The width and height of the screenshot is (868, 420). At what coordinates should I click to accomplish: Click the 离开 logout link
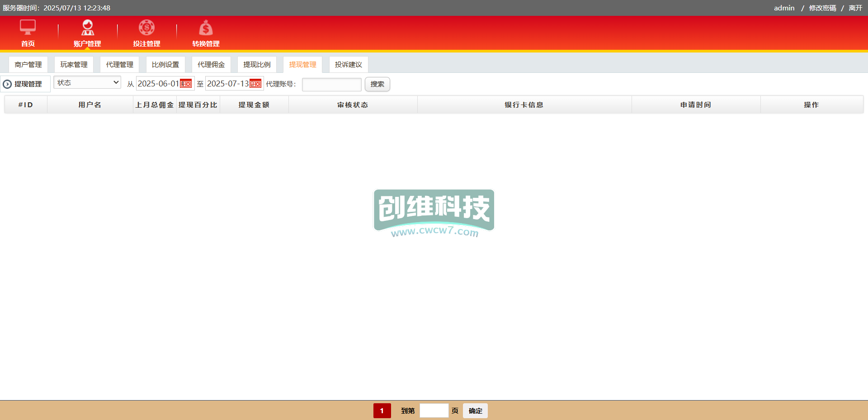tap(855, 8)
